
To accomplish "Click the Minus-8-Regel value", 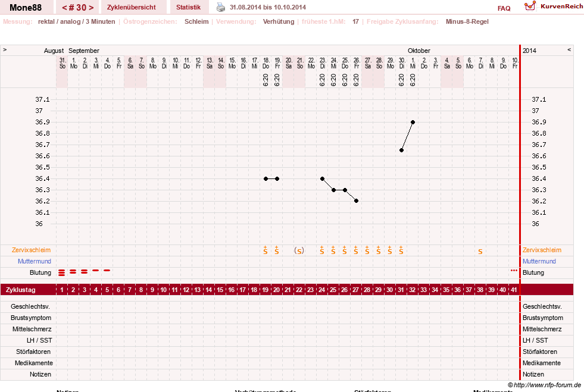I will tap(467, 21).
